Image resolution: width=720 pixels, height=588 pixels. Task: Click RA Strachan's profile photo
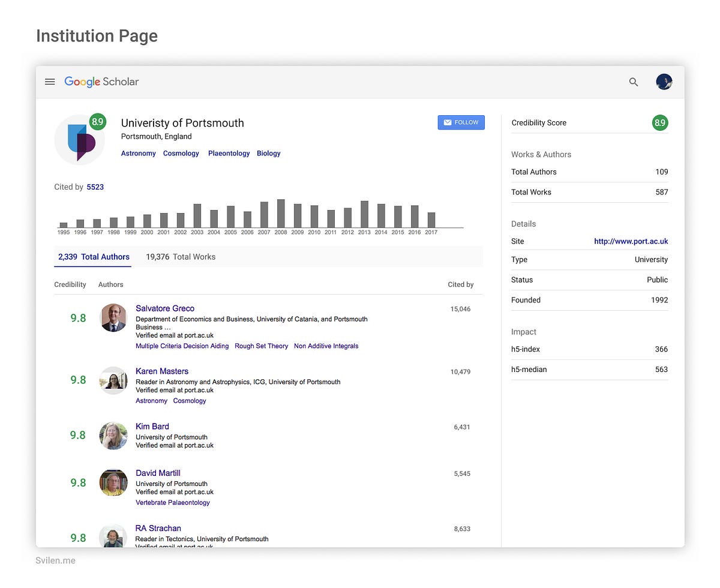[113, 536]
